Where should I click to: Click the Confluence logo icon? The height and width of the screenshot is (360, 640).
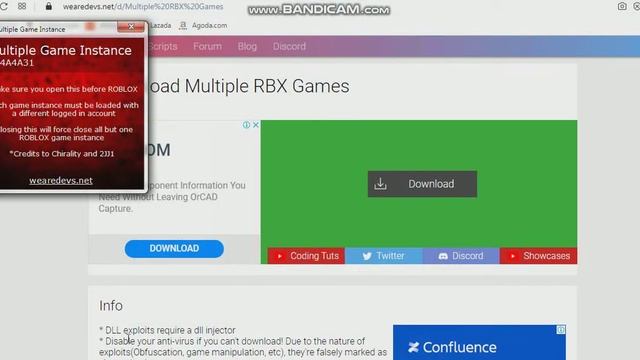(413, 347)
